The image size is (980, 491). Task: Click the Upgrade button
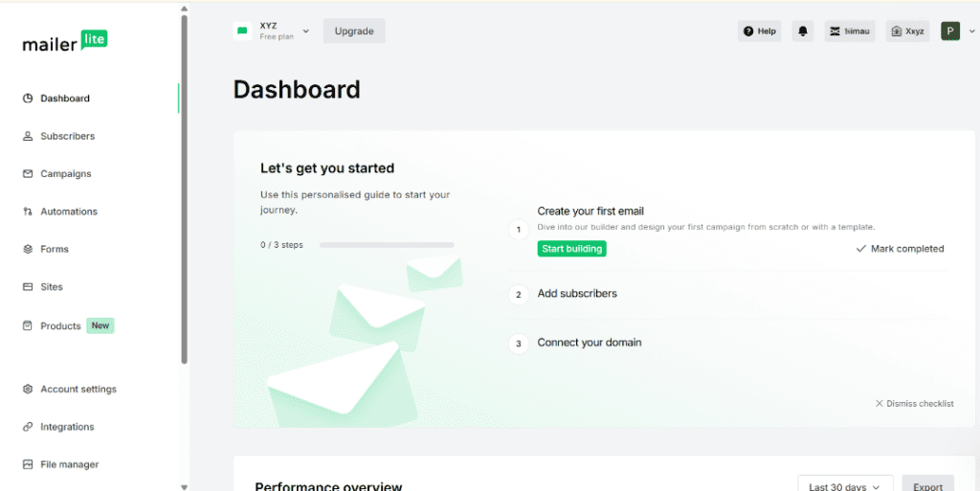click(354, 32)
